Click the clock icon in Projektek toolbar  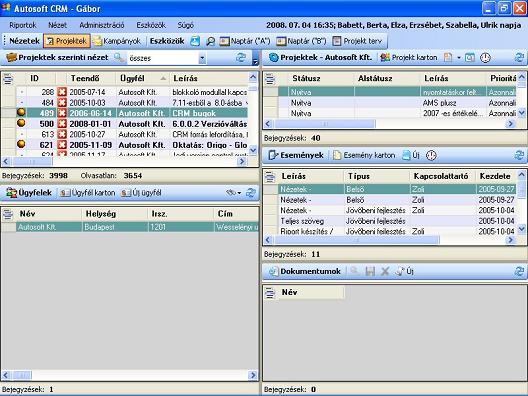(485, 58)
